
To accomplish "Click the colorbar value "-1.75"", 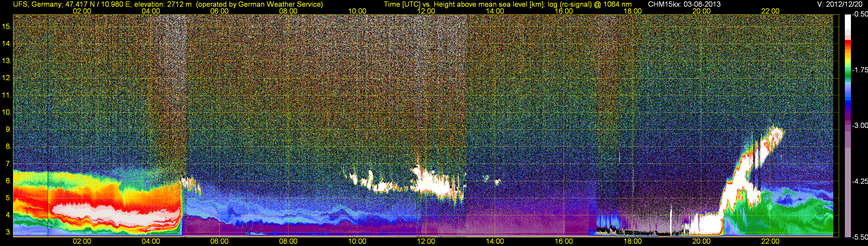I will click(860, 70).
